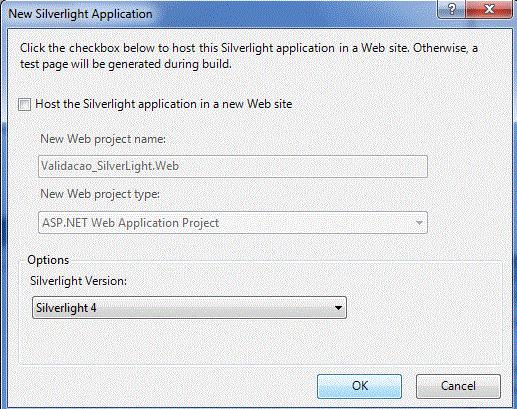This screenshot has width=517, height=409.
Task: Focus the New Web project name field
Action: point(233,166)
